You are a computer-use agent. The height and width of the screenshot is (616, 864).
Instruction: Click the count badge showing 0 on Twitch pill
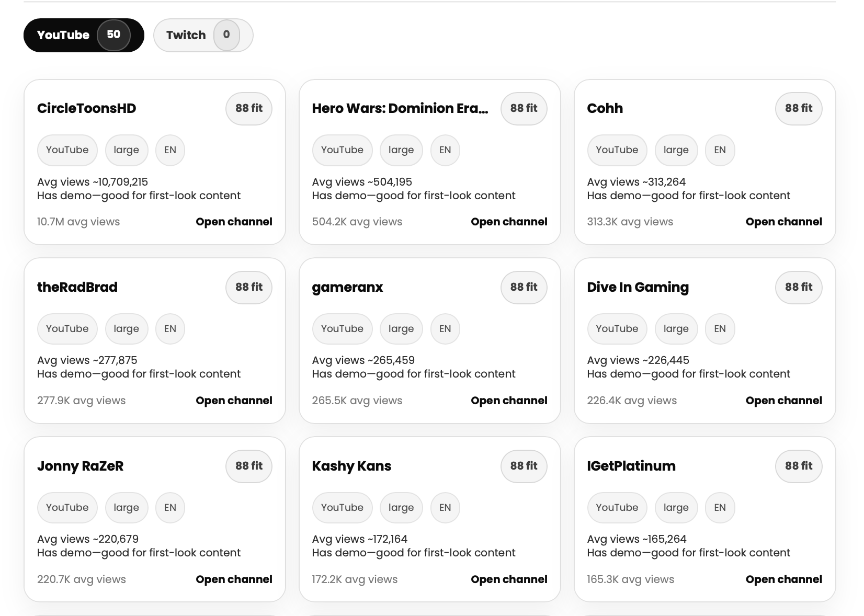(226, 35)
